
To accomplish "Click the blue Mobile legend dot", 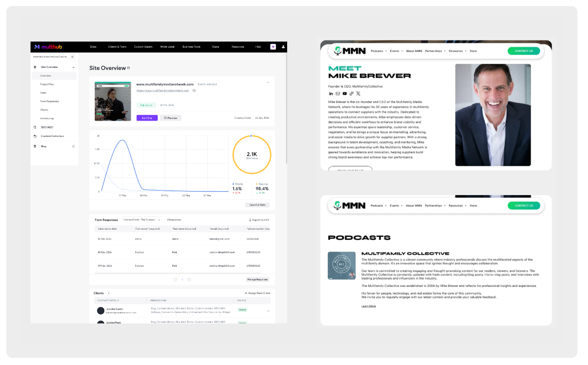I will pyautogui.click(x=233, y=184).
